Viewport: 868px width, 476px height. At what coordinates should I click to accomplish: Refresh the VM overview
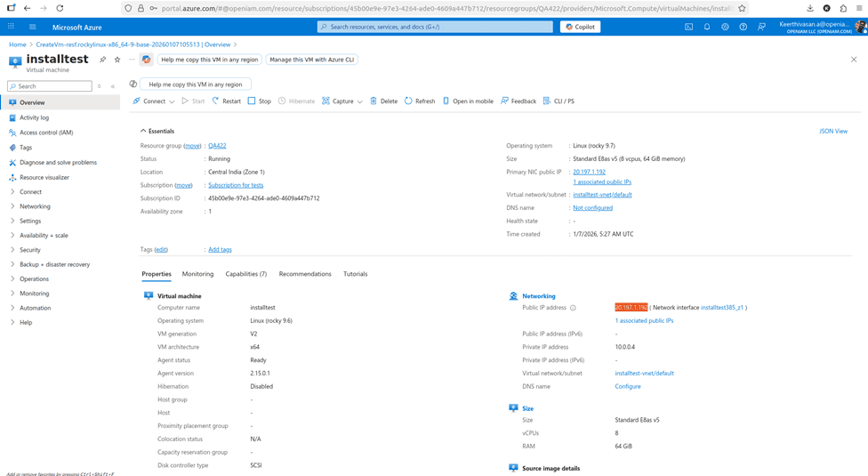tap(420, 101)
